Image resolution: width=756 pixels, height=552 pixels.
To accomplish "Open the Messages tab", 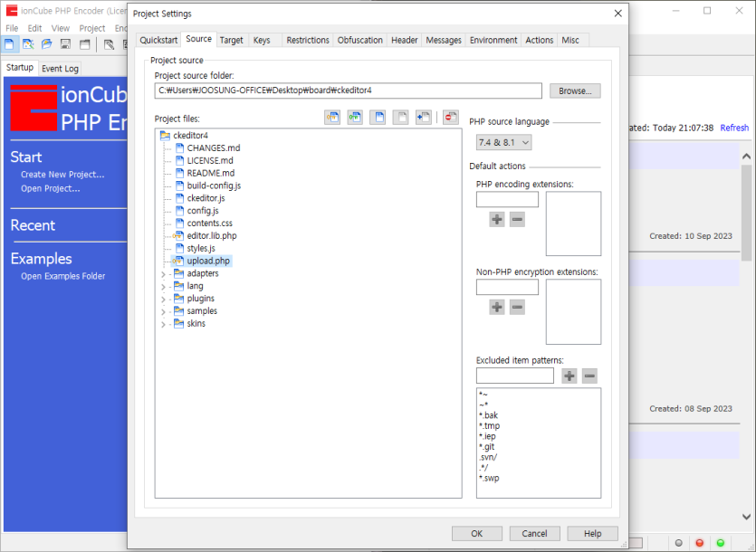I will tap(444, 40).
